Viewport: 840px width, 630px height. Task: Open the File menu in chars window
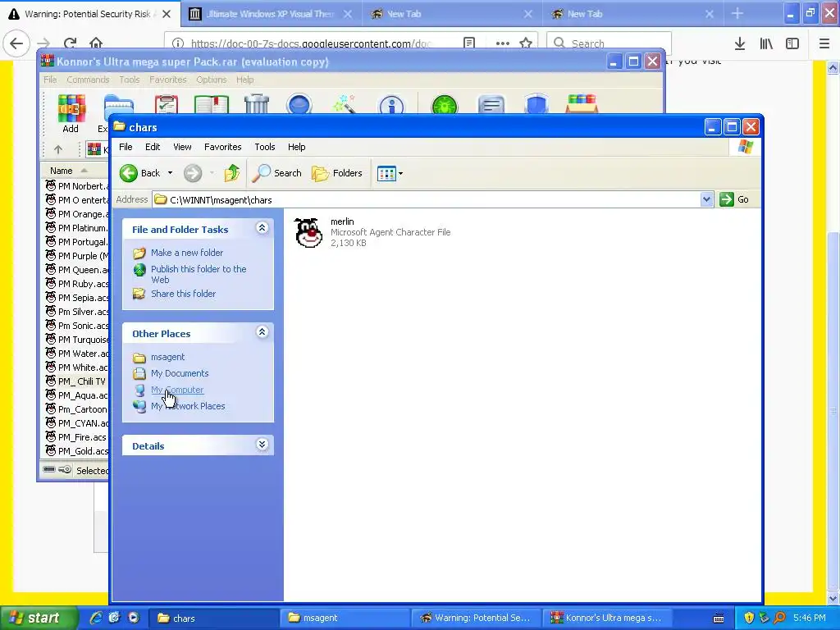(126, 147)
